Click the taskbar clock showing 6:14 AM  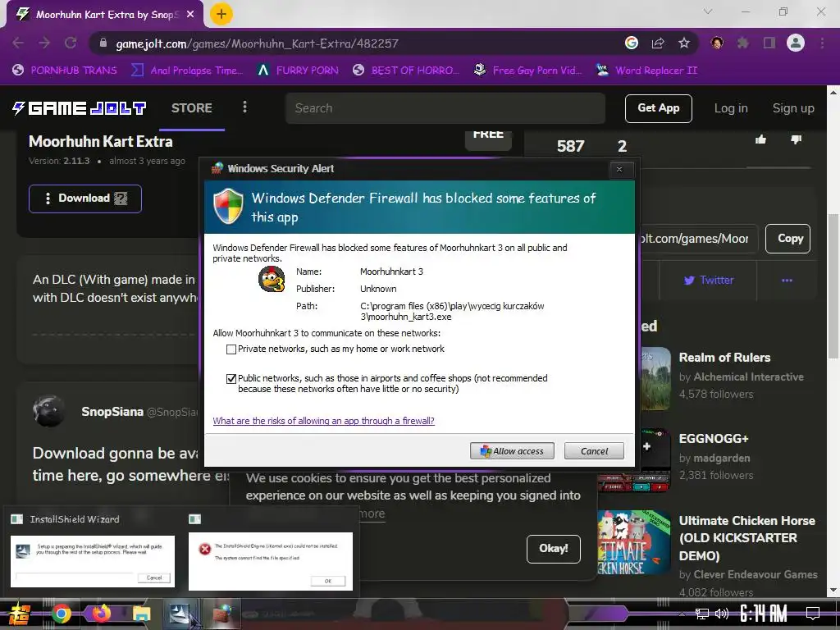pyautogui.click(x=764, y=614)
